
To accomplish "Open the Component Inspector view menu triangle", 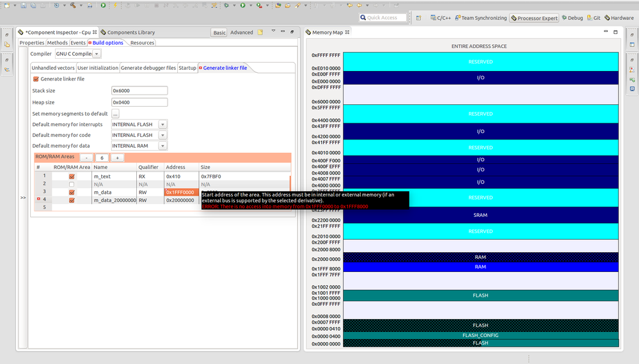I will pos(274,31).
